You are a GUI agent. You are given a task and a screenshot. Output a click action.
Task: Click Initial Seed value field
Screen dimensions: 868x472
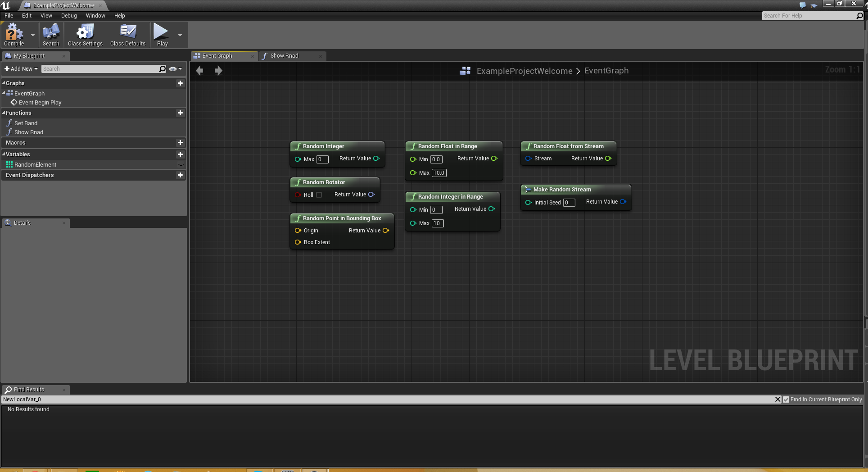point(569,203)
